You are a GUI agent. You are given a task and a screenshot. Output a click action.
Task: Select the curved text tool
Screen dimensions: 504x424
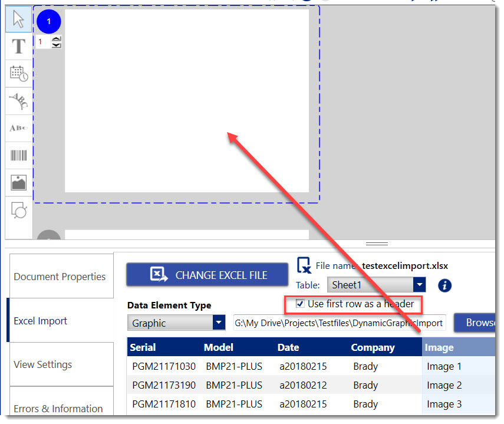point(18,101)
